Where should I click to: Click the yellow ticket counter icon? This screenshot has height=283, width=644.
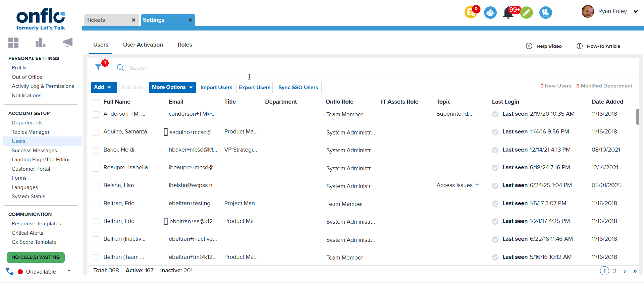pyautogui.click(x=471, y=13)
